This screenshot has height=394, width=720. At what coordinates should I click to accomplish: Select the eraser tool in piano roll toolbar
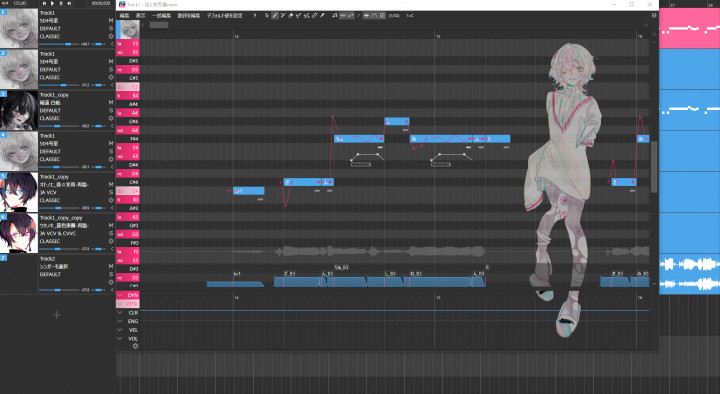290,16
